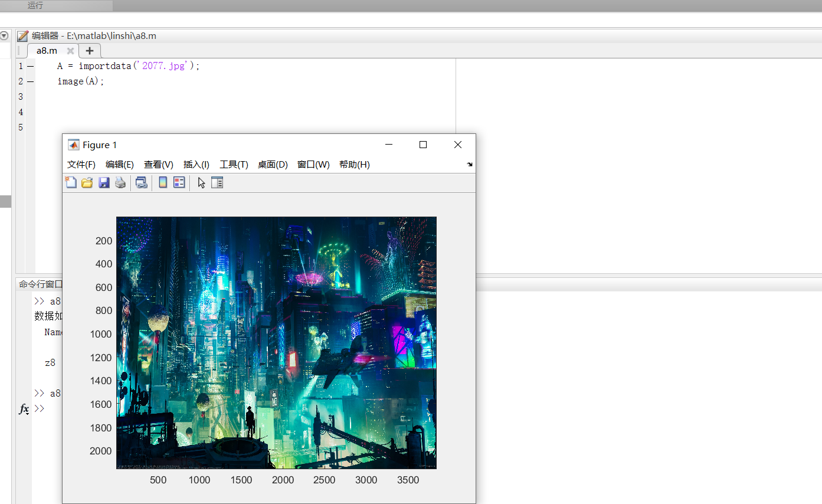Click MATLAB logo icon in Figure 1 title bar
This screenshot has width=822, height=504.
(x=74, y=145)
